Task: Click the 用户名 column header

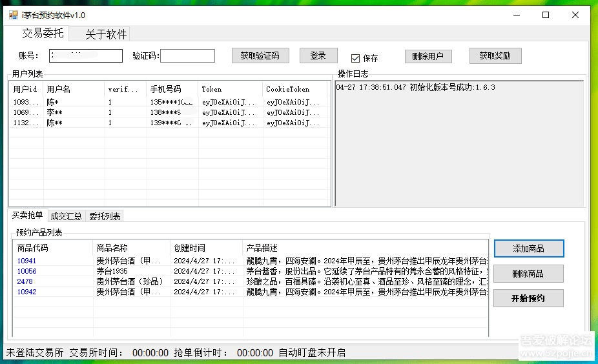Action: 74,89
